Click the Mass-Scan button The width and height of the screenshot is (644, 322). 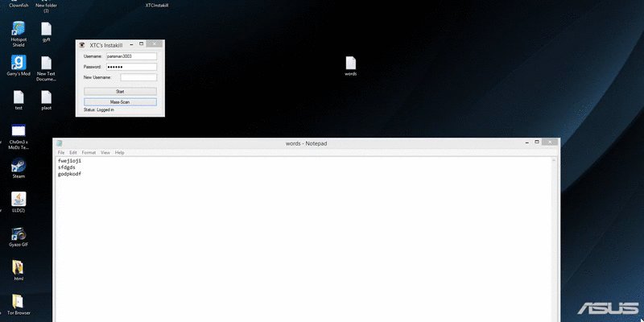coord(120,102)
